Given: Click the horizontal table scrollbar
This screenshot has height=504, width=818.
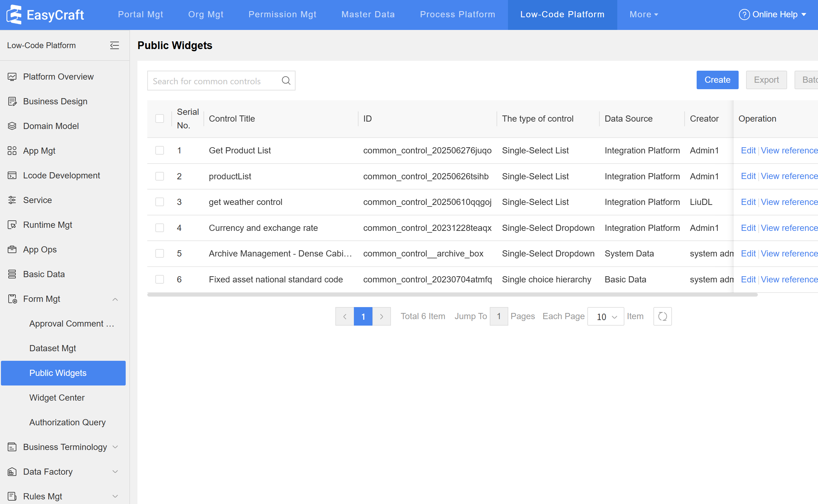Looking at the screenshot, I should click(452, 295).
